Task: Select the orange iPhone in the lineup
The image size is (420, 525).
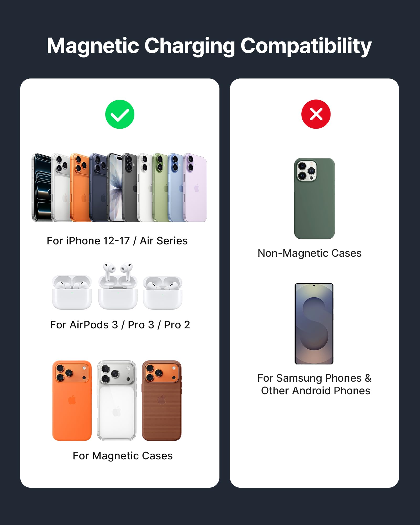Action: (x=80, y=187)
